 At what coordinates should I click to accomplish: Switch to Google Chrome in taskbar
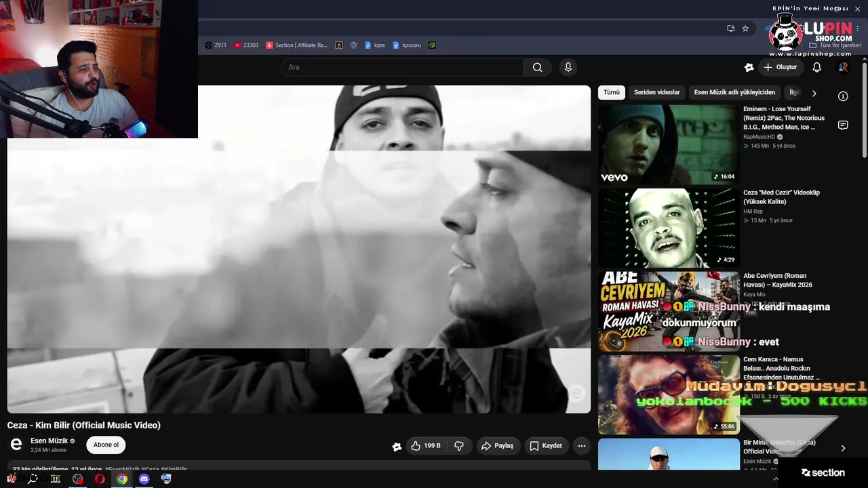[x=122, y=479]
